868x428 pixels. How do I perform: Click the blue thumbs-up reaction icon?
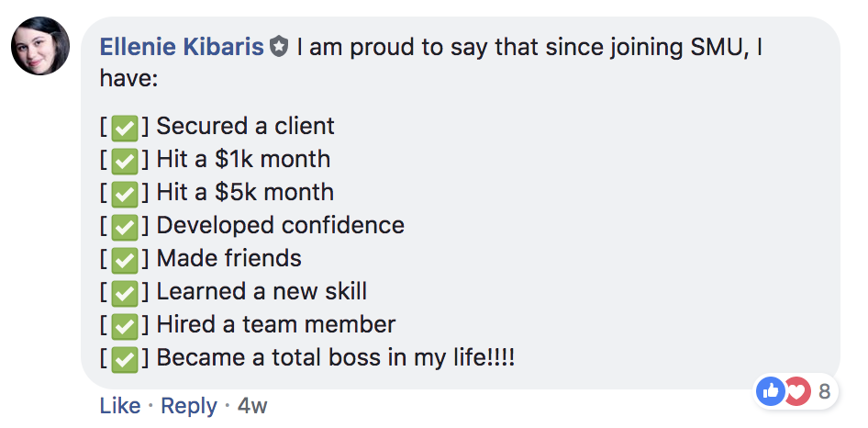pos(771,391)
